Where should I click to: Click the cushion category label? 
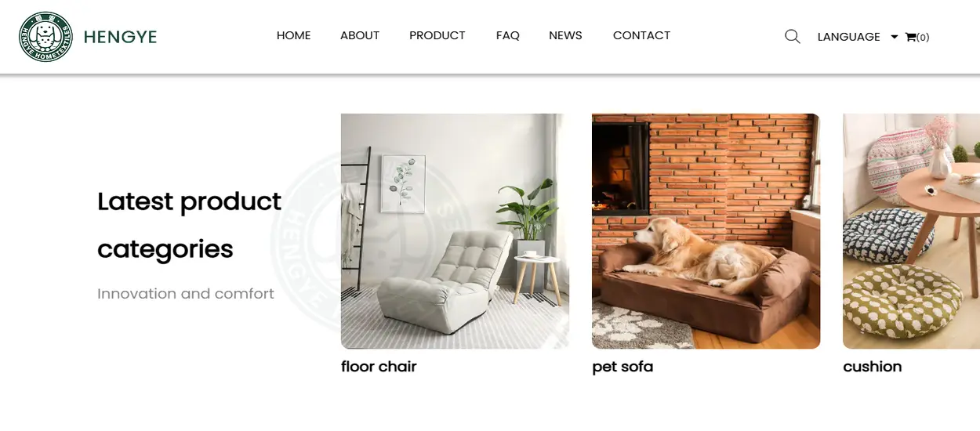[873, 367]
